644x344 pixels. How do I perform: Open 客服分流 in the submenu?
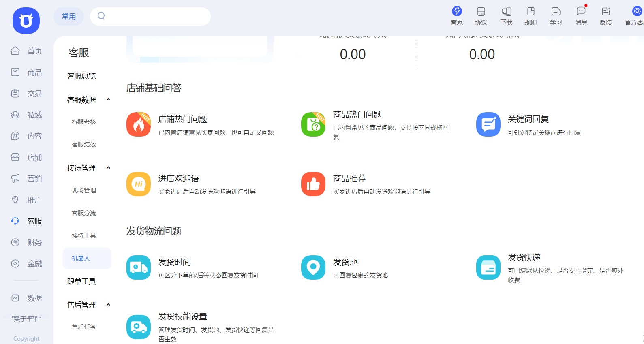[x=84, y=213]
